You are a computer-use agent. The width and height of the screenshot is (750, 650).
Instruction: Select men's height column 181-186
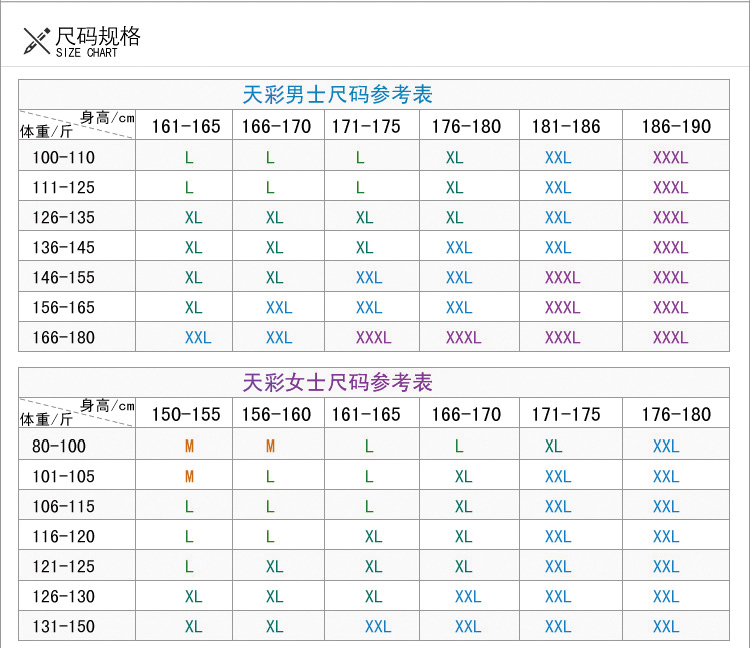(566, 127)
